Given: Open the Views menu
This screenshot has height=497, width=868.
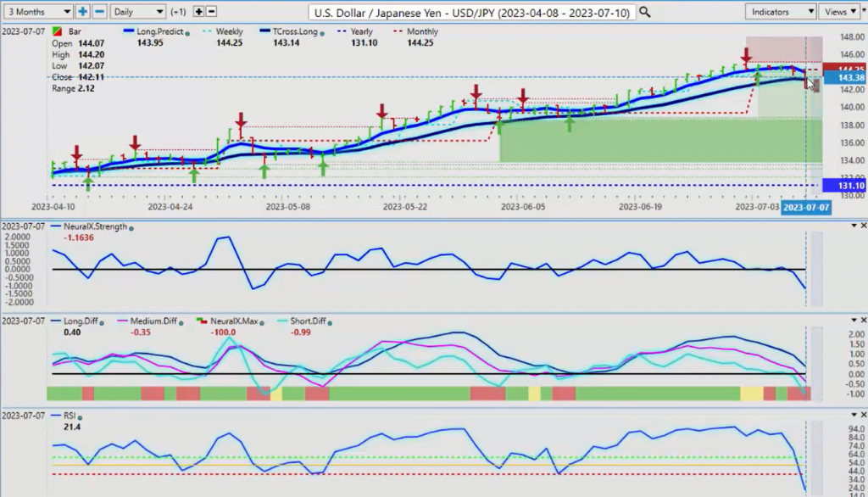Looking at the screenshot, I should click(841, 12).
